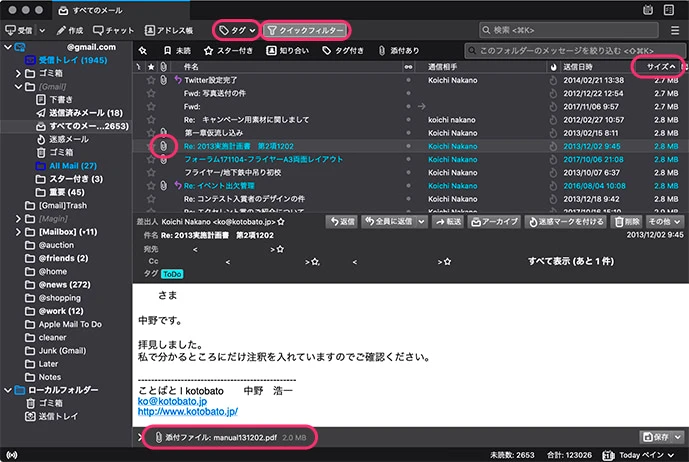689x462 pixels.
Task: Open the アドレス帳 address book
Action: pyautogui.click(x=170, y=30)
